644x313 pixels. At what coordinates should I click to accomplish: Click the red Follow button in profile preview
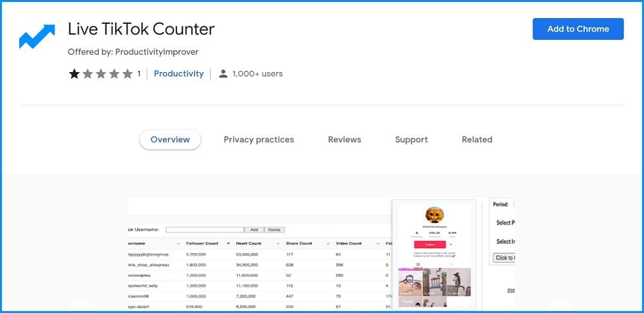point(430,244)
